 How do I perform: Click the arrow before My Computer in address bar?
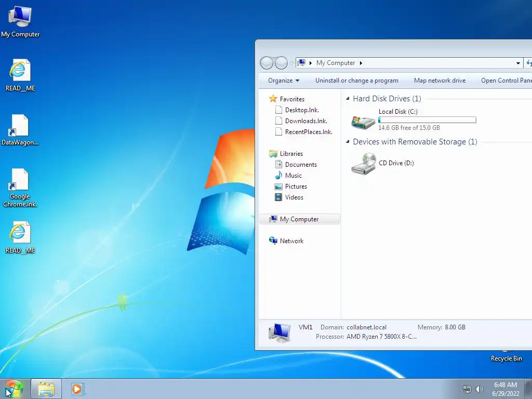311,63
